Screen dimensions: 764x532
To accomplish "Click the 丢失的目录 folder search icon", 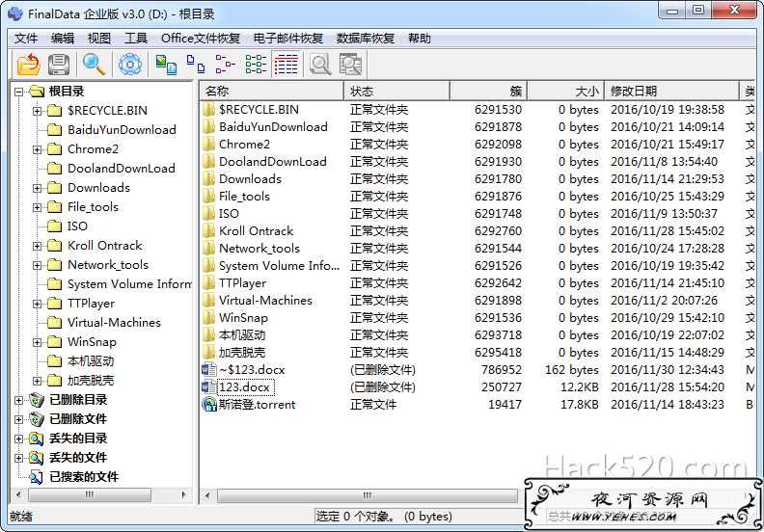I will 37,439.
